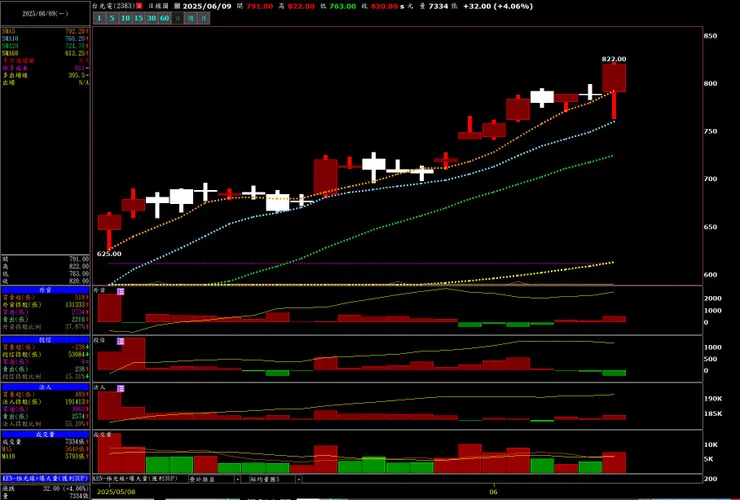Click the header date 2025/06/09
The width and height of the screenshot is (740, 500).
[207, 6]
